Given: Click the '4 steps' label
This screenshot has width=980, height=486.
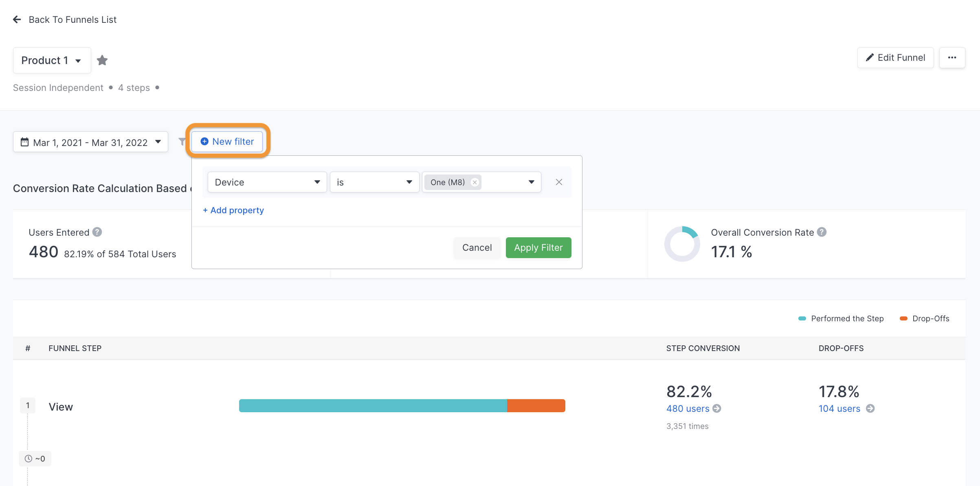Looking at the screenshot, I should click(134, 88).
